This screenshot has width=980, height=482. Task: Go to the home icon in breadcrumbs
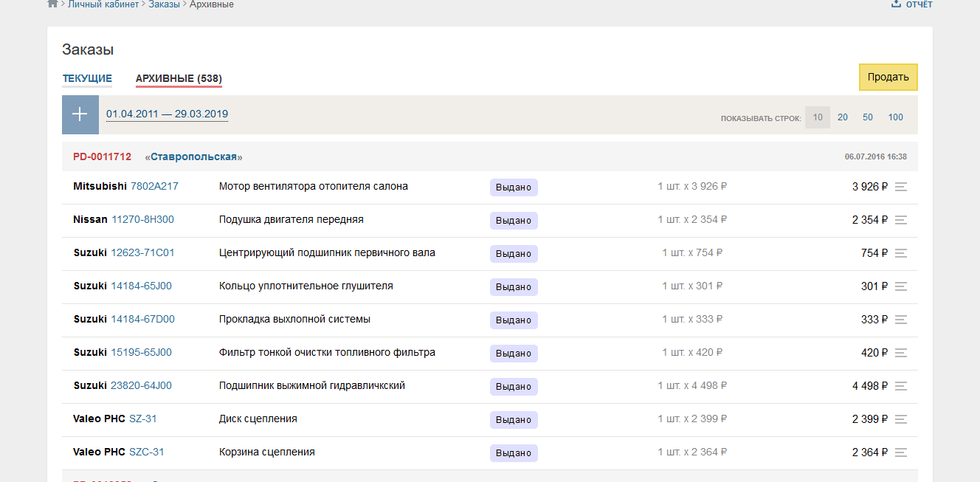[52, 4]
